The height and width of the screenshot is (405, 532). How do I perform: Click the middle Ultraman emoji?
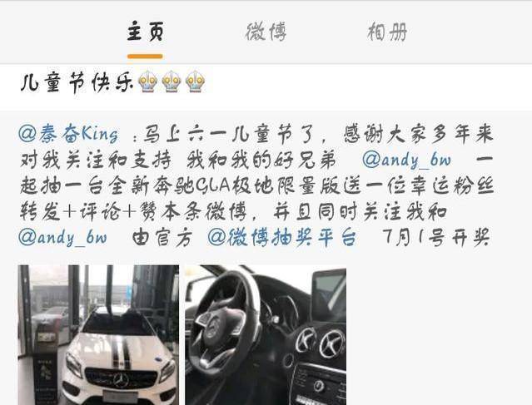(172, 81)
